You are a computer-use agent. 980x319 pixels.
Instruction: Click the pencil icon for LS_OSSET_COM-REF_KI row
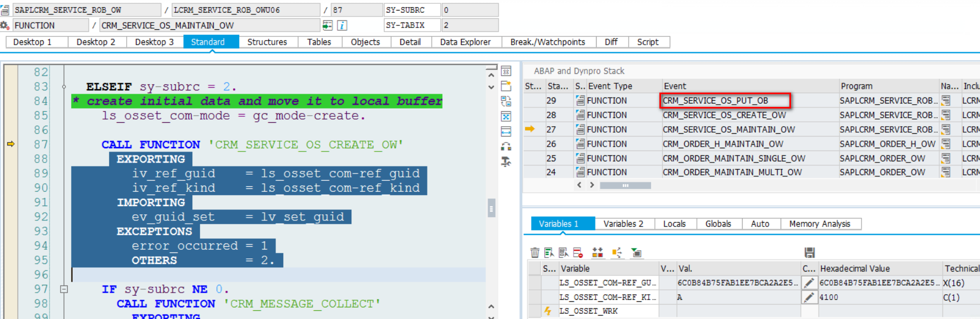[x=809, y=297]
